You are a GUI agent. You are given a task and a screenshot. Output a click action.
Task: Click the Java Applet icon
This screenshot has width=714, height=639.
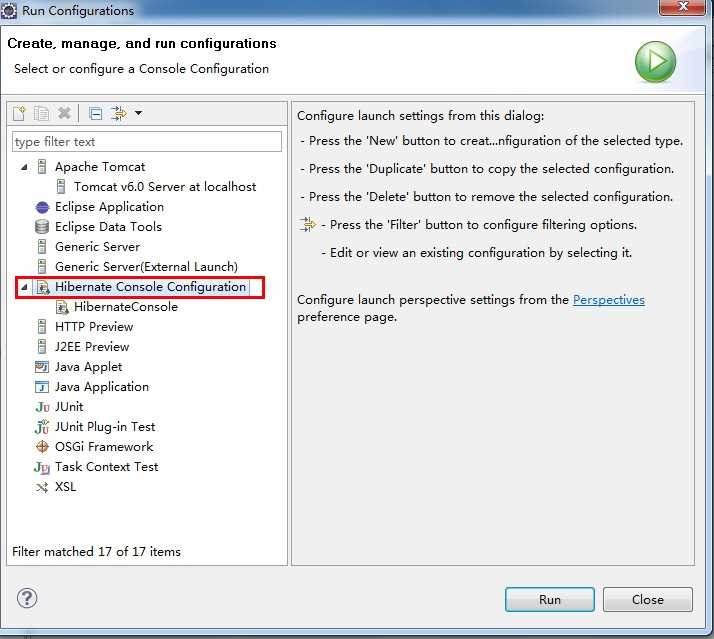click(42, 367)
